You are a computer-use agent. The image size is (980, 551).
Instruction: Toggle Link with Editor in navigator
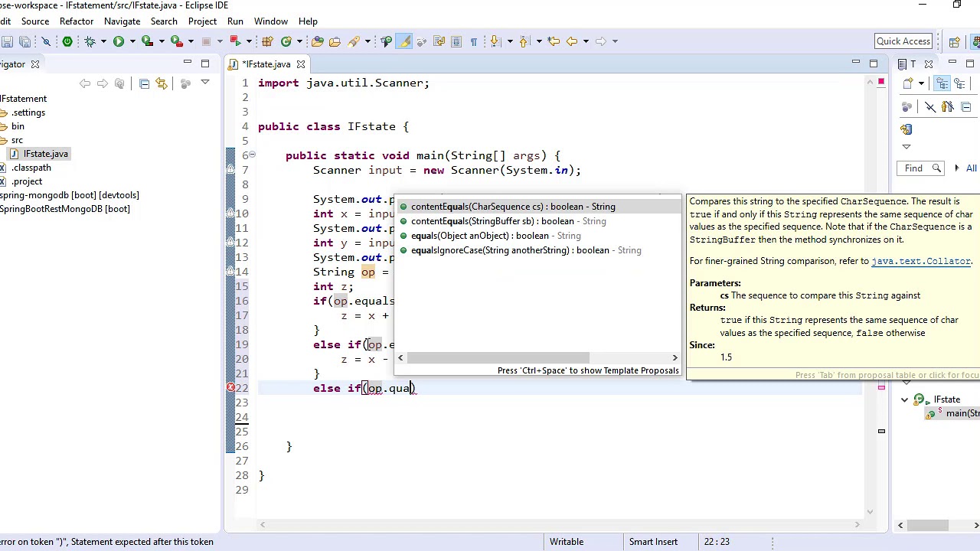click(x=161, y=83)
